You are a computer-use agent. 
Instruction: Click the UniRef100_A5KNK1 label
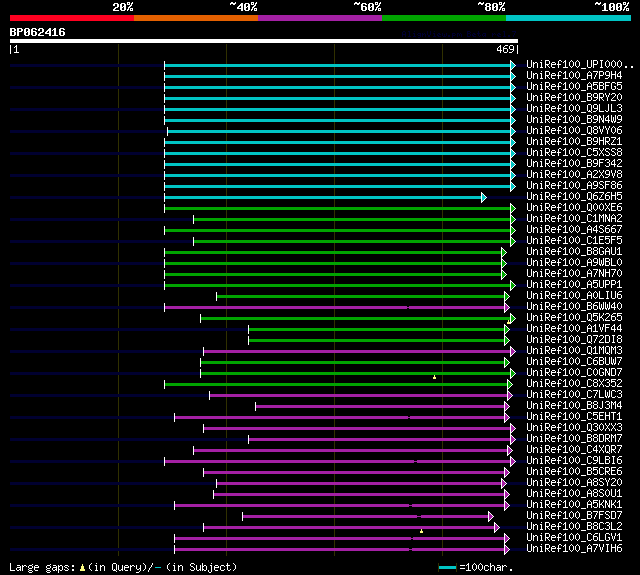tap(574, 505)
